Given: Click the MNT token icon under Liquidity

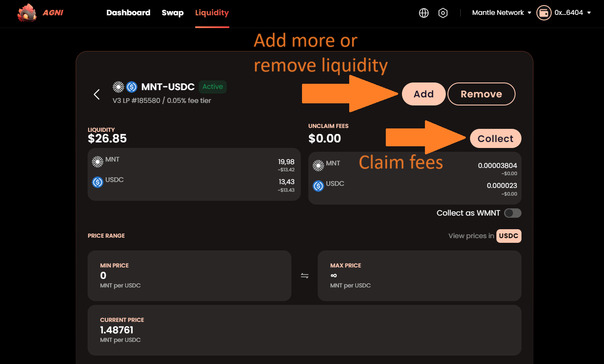Looking at the screenshot, I should click(97, 162).
